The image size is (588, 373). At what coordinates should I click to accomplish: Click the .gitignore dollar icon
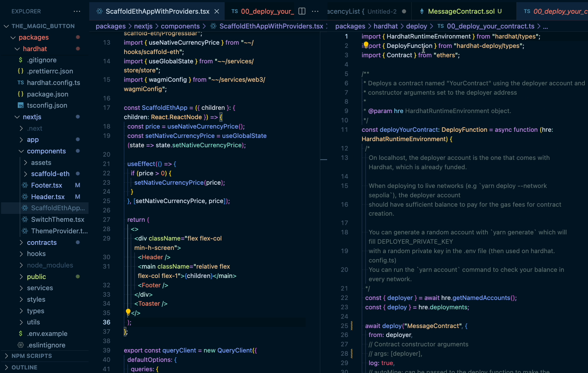tap(21, 60)
